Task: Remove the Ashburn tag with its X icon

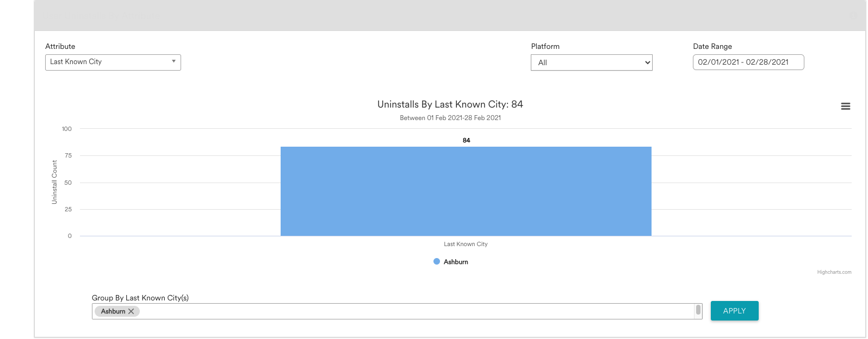Action: point(131,311)
